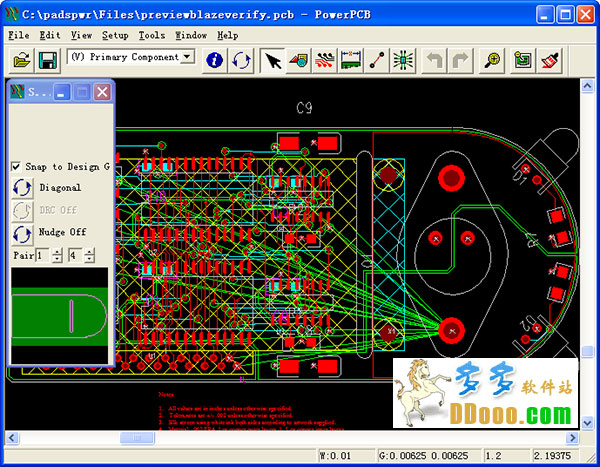Select the two-point connection tool icon
The height and width of the screenshot is (467, 600).
click(x=377, y=60)
